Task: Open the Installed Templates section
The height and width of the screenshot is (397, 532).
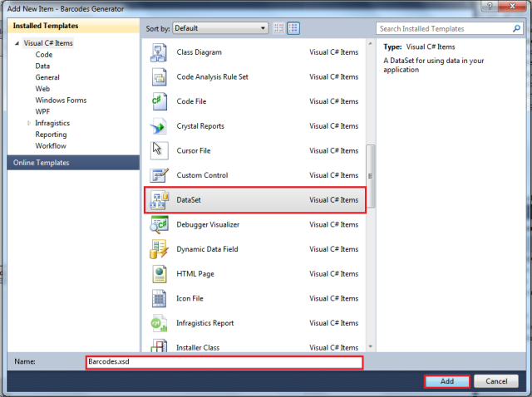Action: 73,26
